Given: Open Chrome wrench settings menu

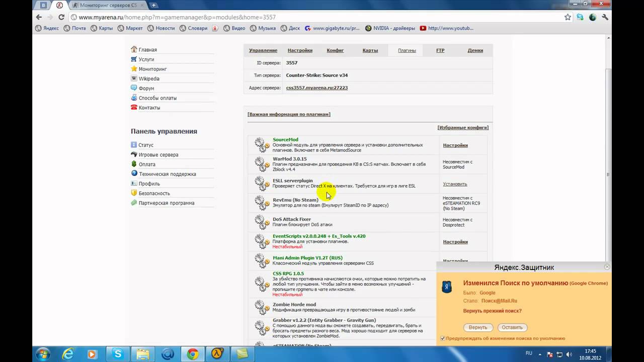Looking at the screenshot, I should [x=605, y=17].
